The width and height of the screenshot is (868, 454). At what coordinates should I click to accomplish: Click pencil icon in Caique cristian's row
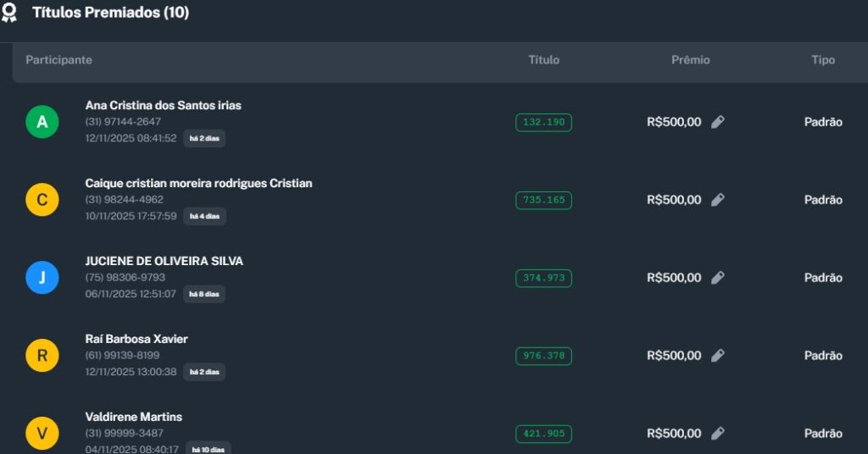[x=718, y=200]
